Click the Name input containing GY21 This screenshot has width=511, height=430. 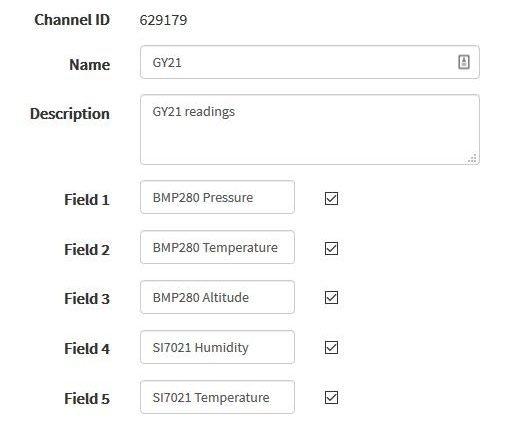[x=310, y=62]
